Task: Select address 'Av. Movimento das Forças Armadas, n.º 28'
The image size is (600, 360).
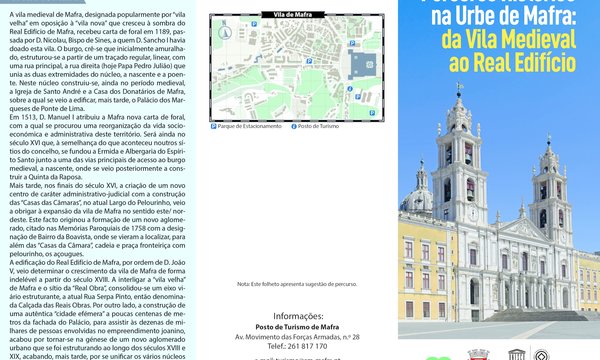Action: click(x=297, y=337)
